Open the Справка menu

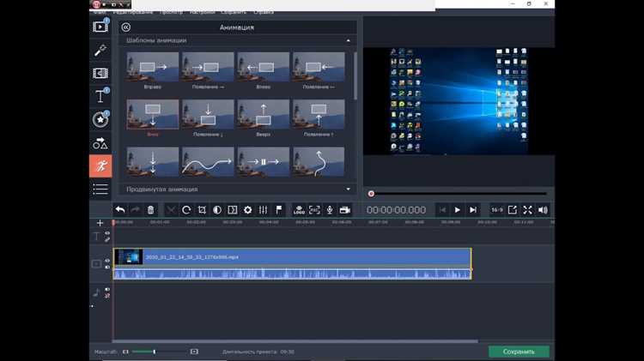click(264, 12)
